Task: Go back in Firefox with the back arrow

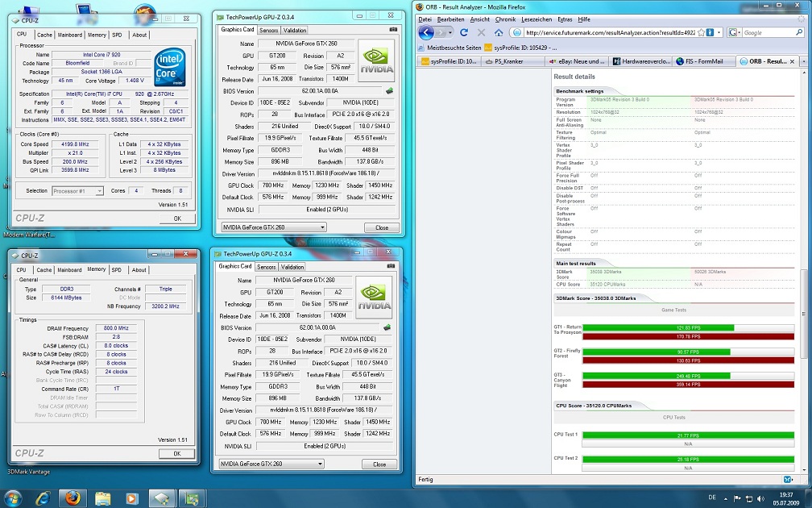Action: click(x=425, y=32)
